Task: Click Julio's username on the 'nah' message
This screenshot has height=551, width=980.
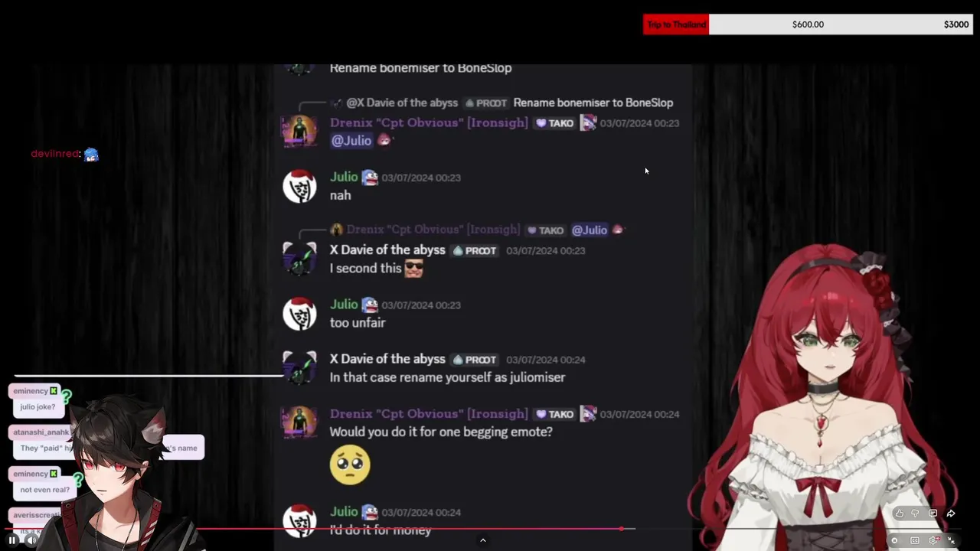Action: pos(344,177)
